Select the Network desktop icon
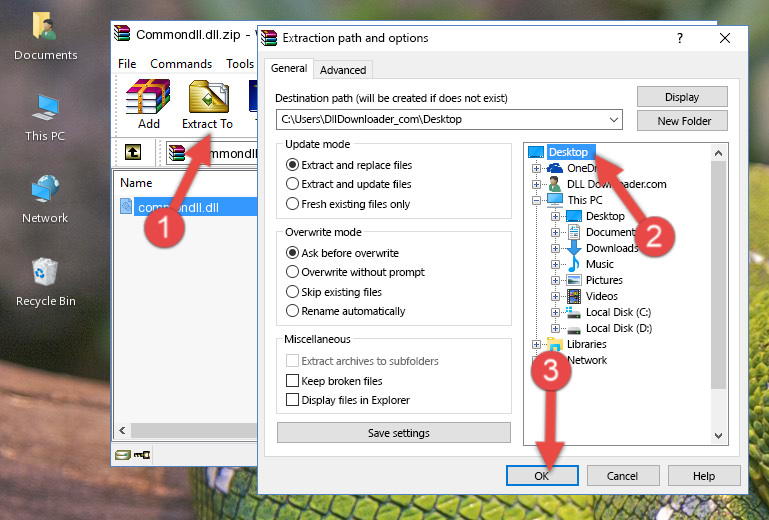Viewport: 769px width, 520px height. (45, 199)
